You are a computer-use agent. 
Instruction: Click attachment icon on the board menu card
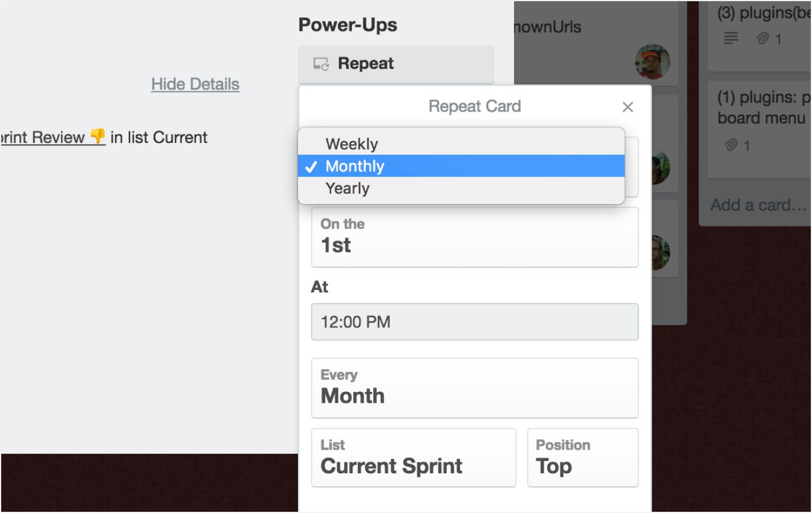tap(731, 145)
